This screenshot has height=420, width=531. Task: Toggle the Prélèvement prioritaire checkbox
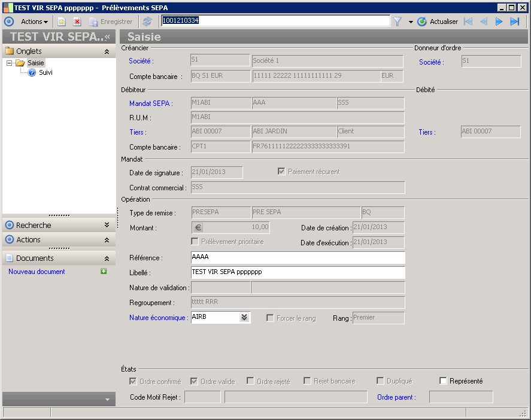coord(195,242)
